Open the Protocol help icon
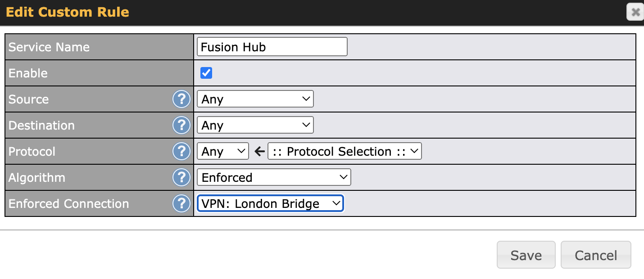 pyautogui.click(x=181, y=152)
